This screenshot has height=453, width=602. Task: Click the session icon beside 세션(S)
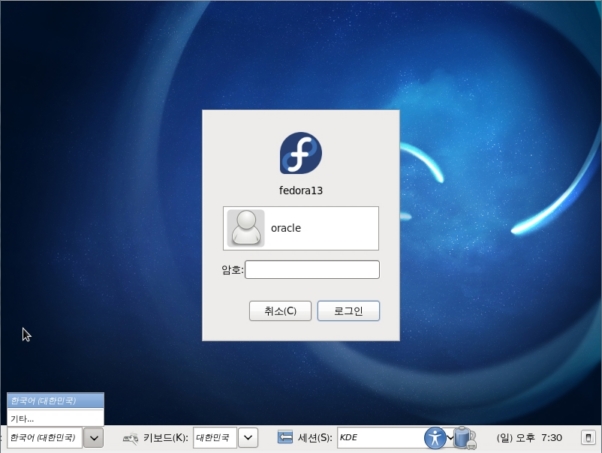[x=285, y=437]
